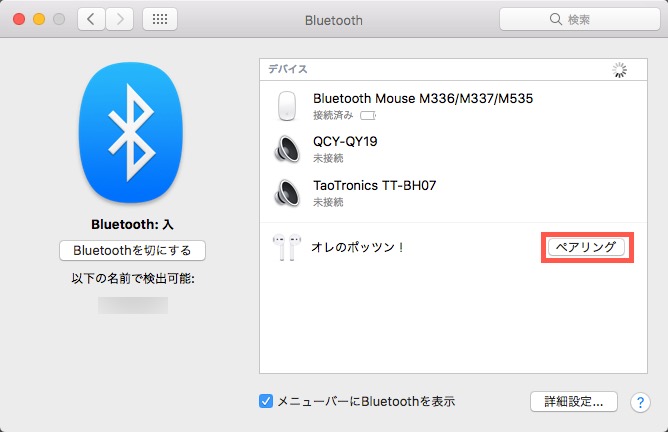Screen dimensions: 668x432
Task: Select the オレのポッツン！ AirPods entry
Action: [x=453, y=247]
